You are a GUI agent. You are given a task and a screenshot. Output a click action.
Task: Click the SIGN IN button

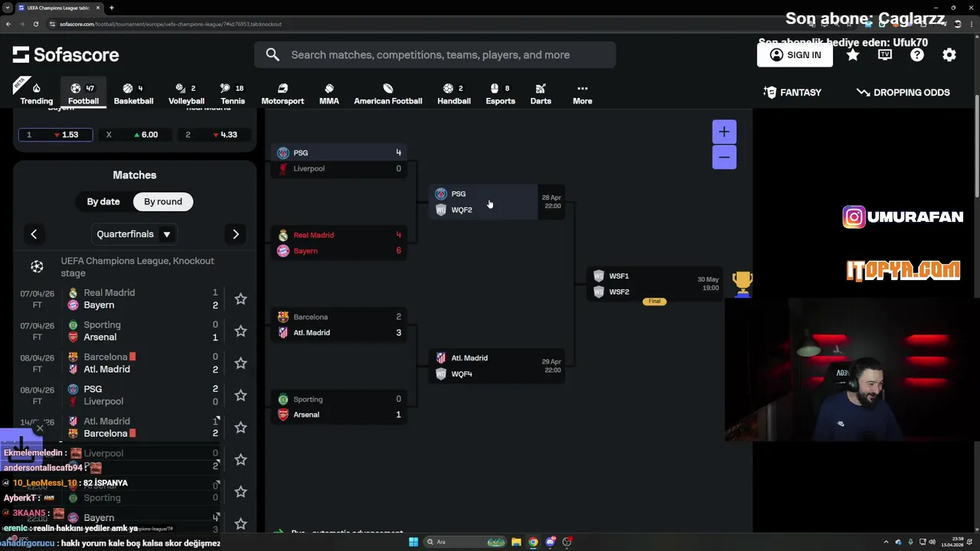pos(795,54)
